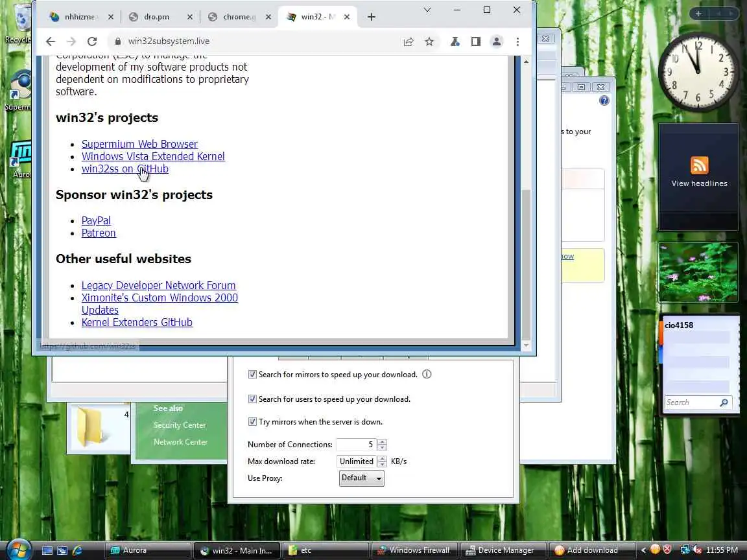This screenshot has width=747, height=560.
Task: Select the win32 tab
Action: point(318,17)
